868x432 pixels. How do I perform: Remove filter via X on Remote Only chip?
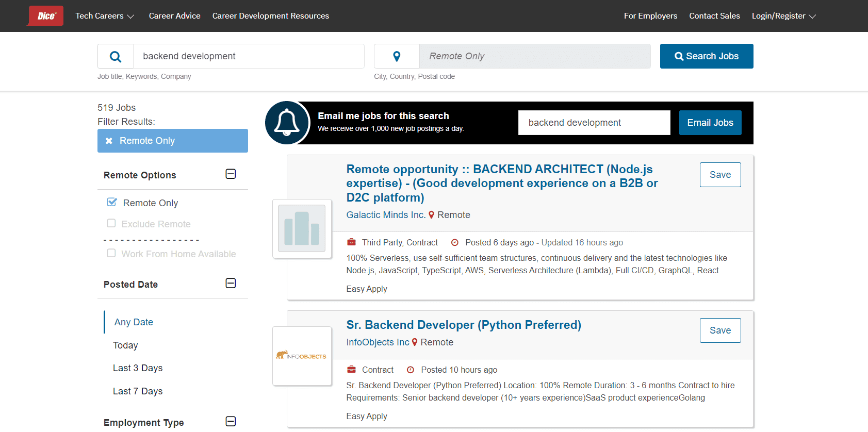point(109,141)
